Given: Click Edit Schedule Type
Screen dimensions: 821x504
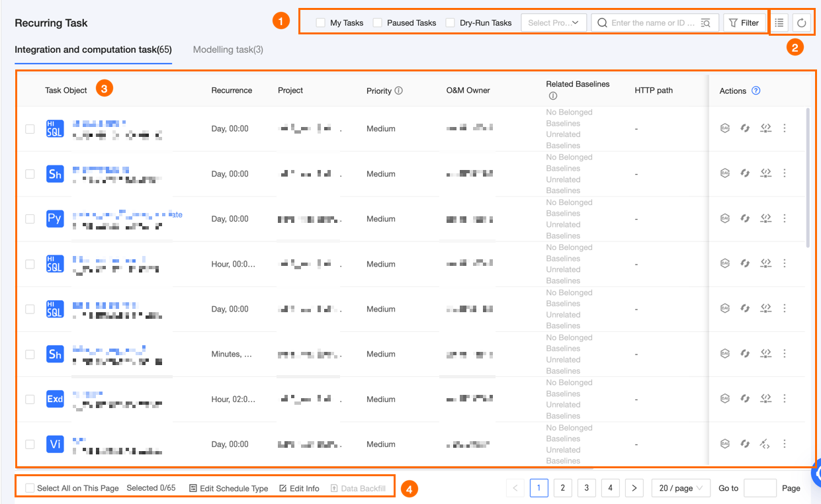Looking at the screenshot, I should 229,488.
